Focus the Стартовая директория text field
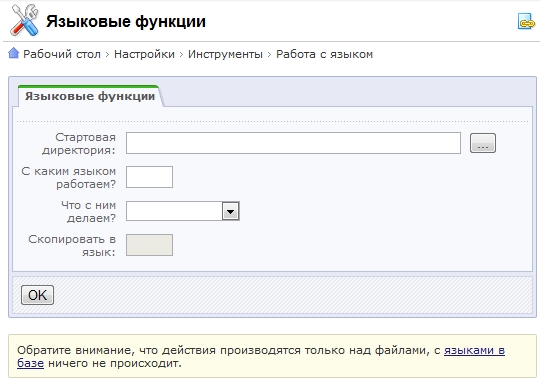Viewport: 540px width, 382px height. (293, 143)
